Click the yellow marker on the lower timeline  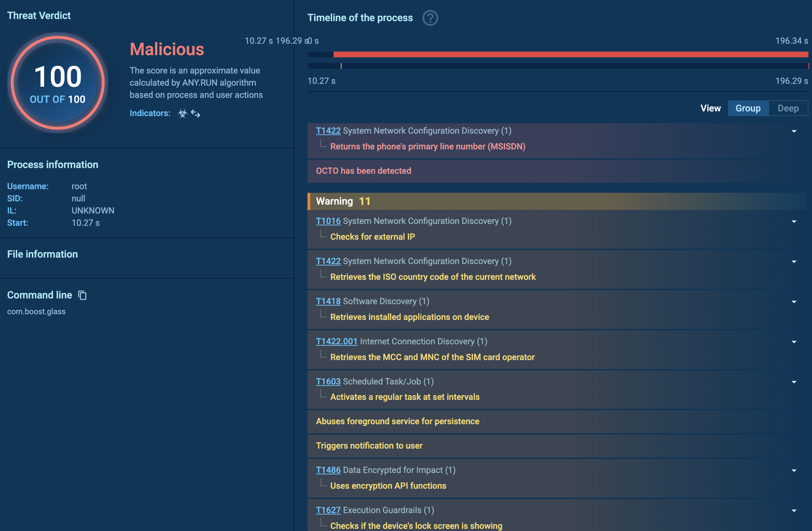click(x=341, y=66)
